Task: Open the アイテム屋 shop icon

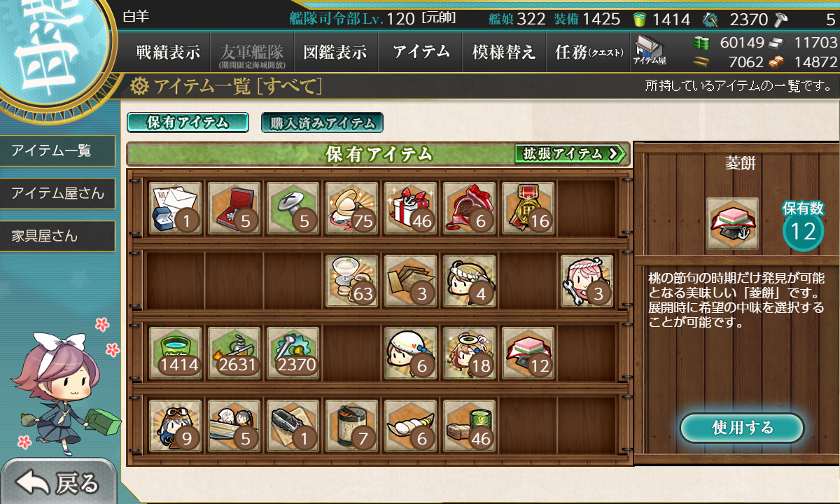Action: tap(650, 52)
